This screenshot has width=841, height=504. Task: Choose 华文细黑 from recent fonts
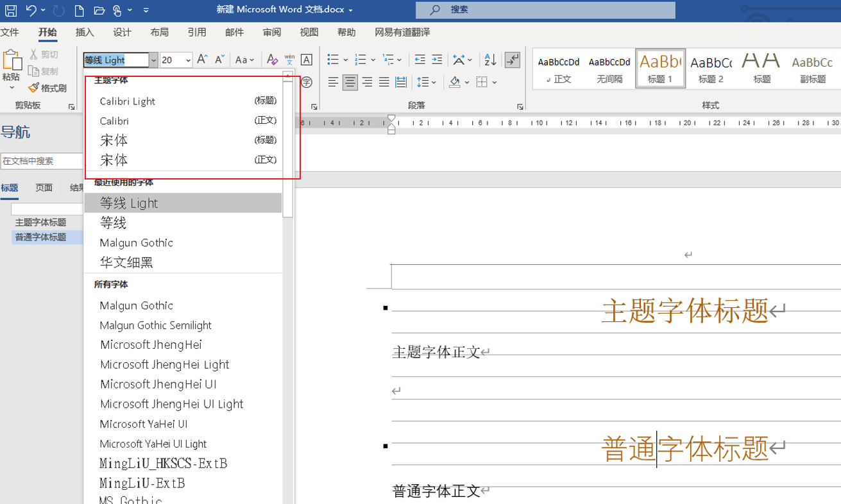183,262
